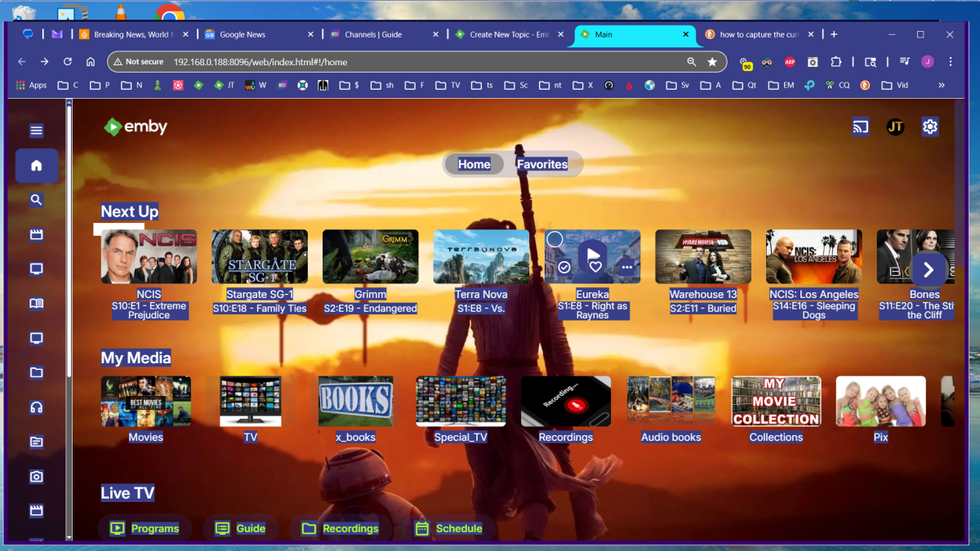980x551 pixels.
Task: Click the open-book library icon in sidebar
Action: [36, 304]
